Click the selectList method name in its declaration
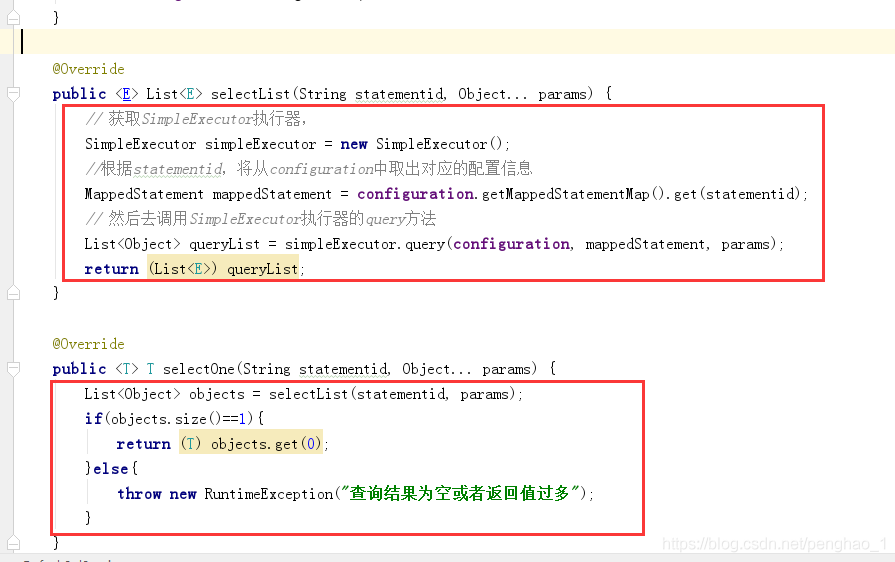895x562 pixels. (251, 94)
